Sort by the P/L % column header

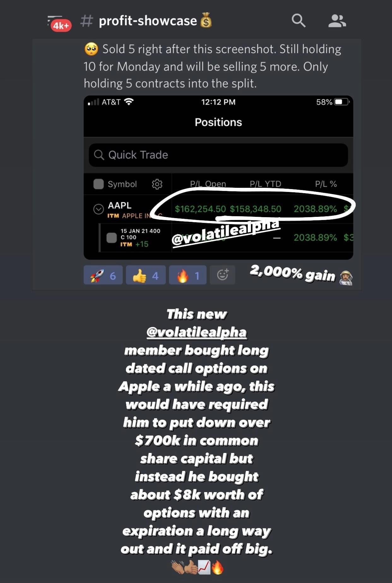326,184
